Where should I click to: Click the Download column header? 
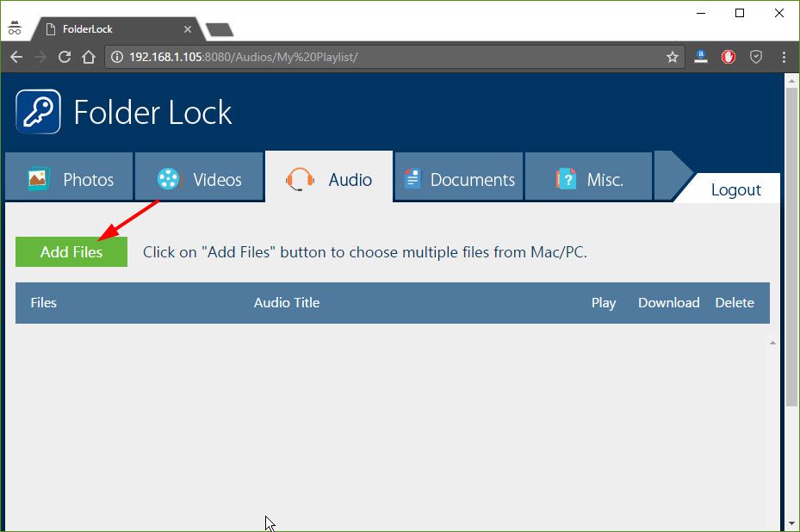pyautogui.click(x=669, y=302)
